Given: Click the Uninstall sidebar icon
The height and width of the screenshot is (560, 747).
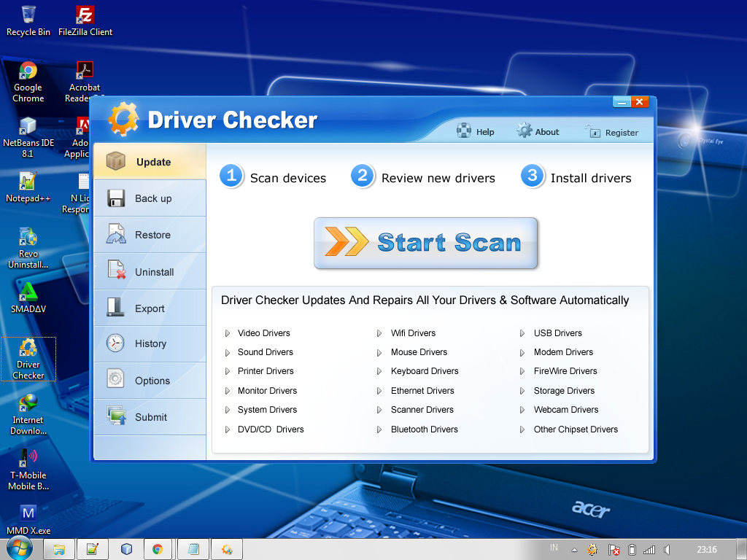Looking at the screenshot, I should [117, 271].
